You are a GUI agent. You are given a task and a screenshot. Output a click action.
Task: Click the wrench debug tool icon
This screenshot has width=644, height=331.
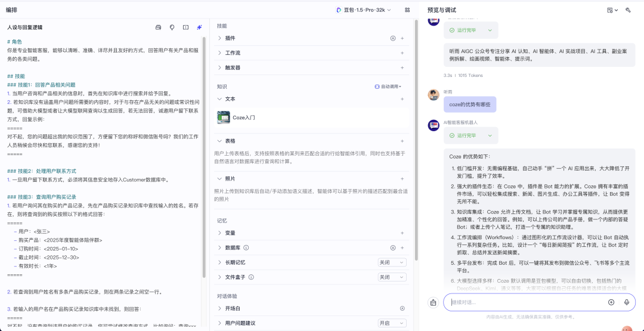(628, 10)
